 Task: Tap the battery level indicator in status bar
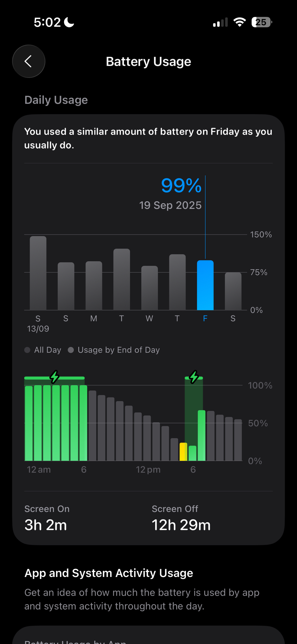pos(262,22)
